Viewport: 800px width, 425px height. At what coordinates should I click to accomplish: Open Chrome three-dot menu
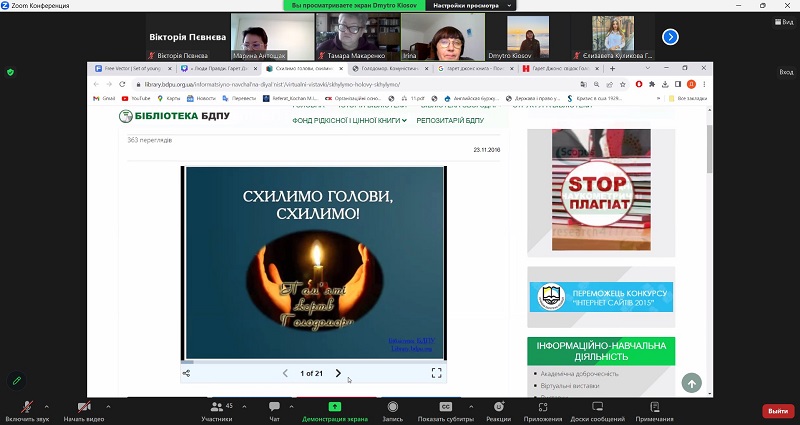704,84
